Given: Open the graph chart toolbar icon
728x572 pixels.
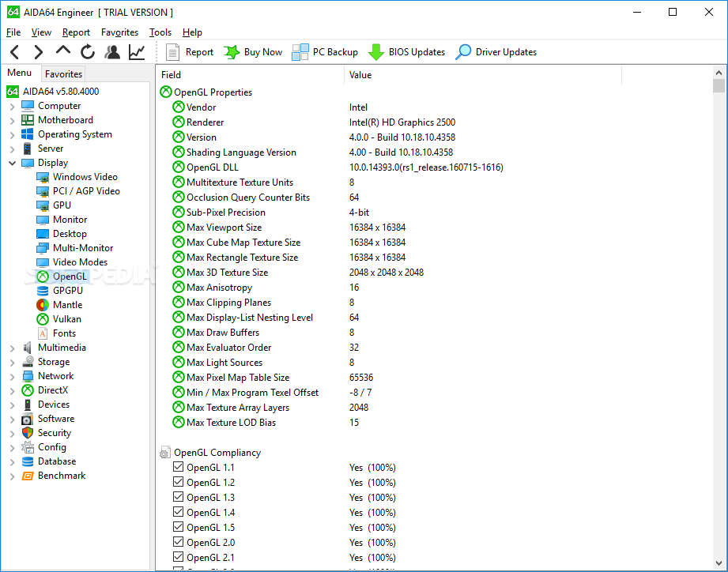Looking at the screenshot, I should [137, 52].
